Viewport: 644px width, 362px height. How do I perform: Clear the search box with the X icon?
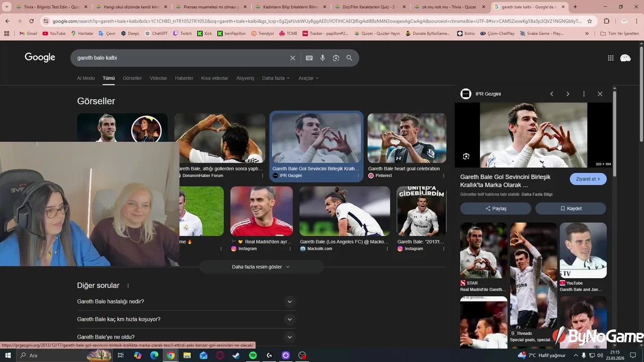[293, 58]
